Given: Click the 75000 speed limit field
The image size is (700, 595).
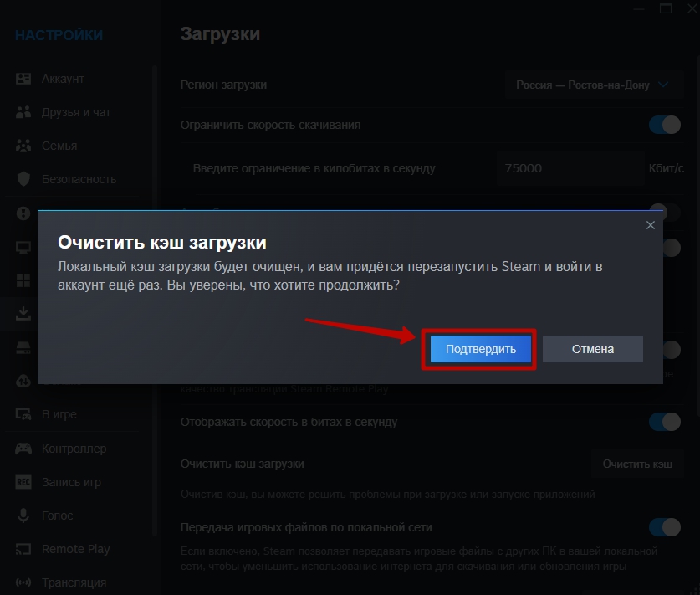Looking at the screenshot, I should tap(570, 168).
